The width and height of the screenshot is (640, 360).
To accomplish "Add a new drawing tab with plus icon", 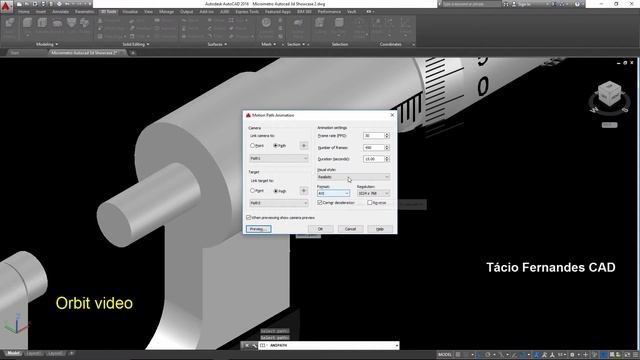I will point(133,53).
